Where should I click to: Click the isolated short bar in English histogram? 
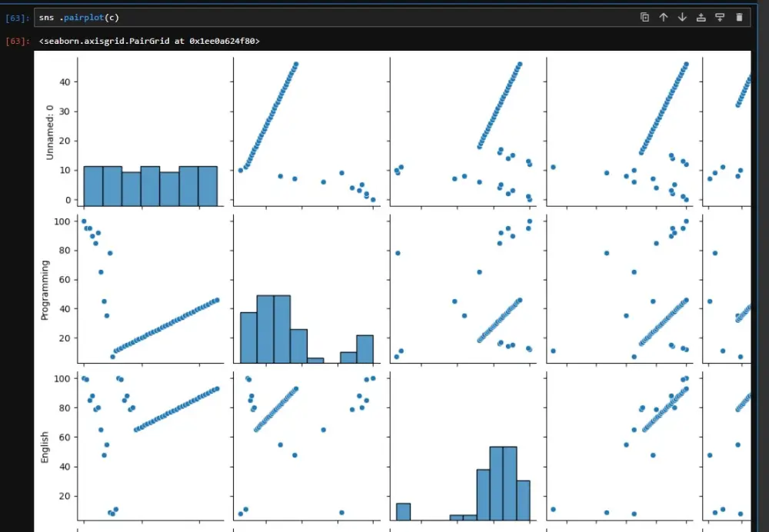403,511
